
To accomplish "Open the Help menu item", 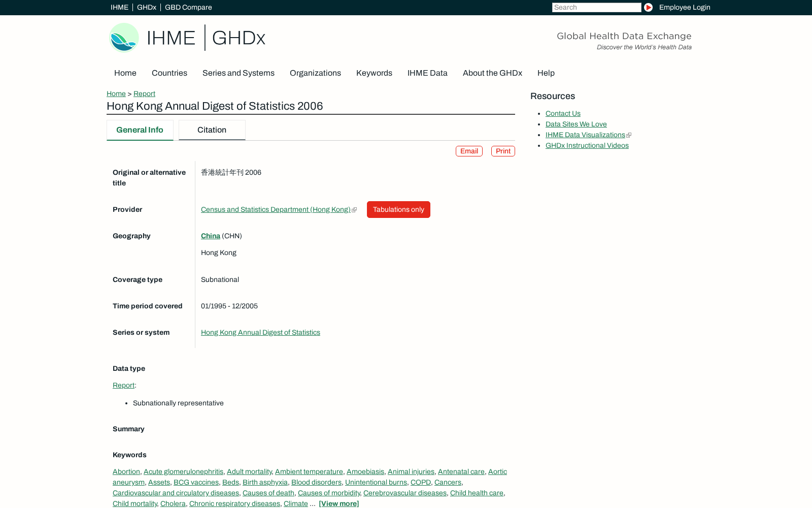I will click(546, 73).
